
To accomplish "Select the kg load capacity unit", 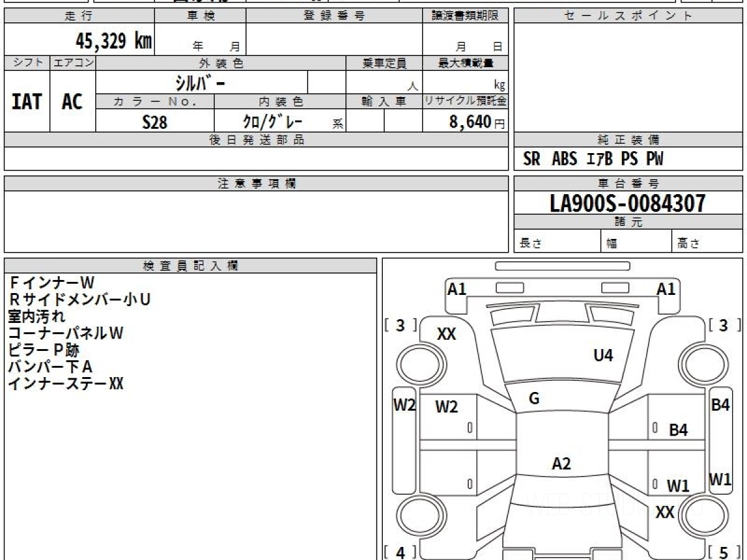I will click(499, 85).
